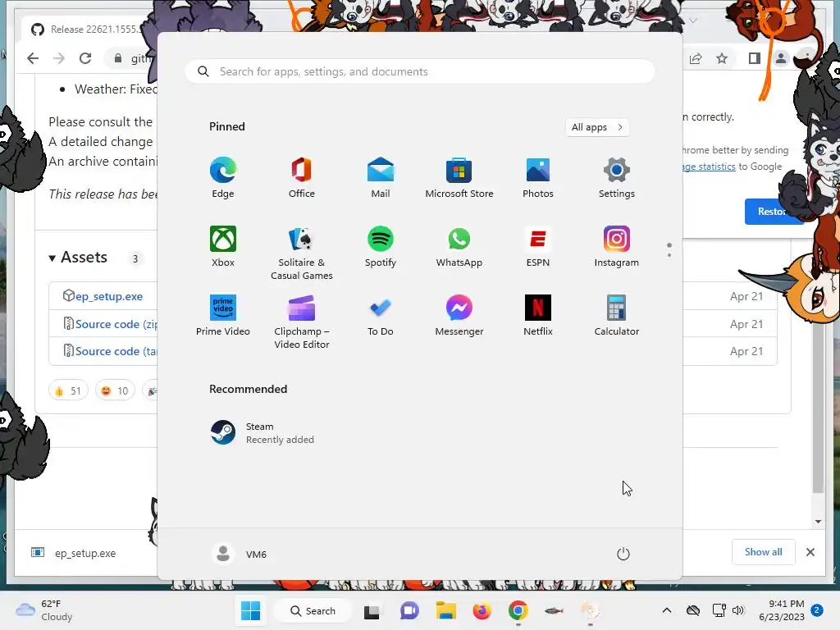This screenshot has height=630, width=840.
Task: Click Chrome's share page icon
Action: coord(696,58)
